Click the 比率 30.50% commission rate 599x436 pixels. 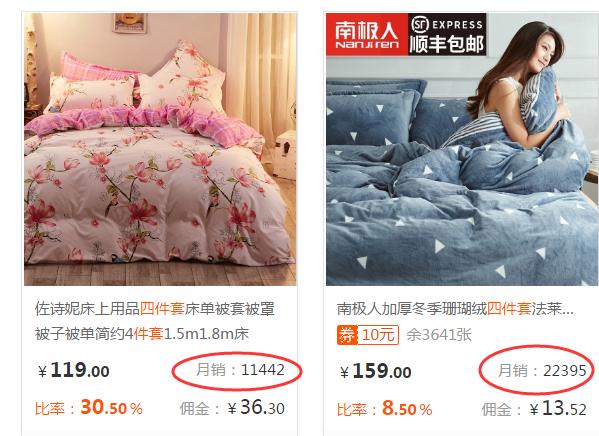[x=89, y=407]
